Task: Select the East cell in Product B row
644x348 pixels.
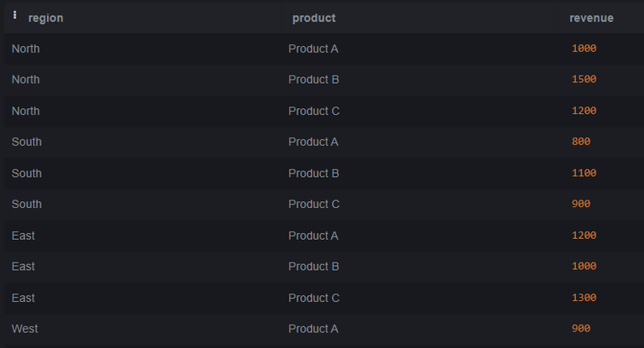Action: click(23, 266)
